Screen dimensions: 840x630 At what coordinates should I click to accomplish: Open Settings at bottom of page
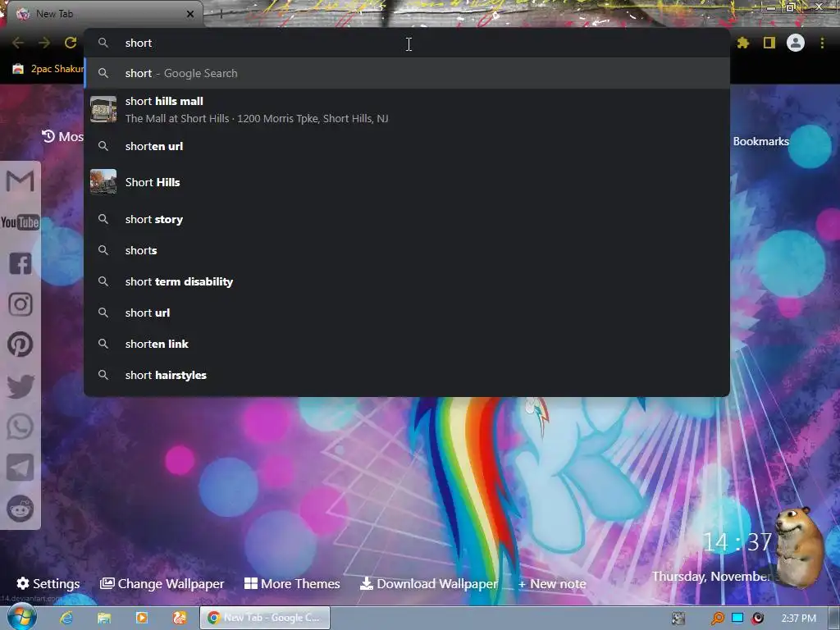click(48, 583)
